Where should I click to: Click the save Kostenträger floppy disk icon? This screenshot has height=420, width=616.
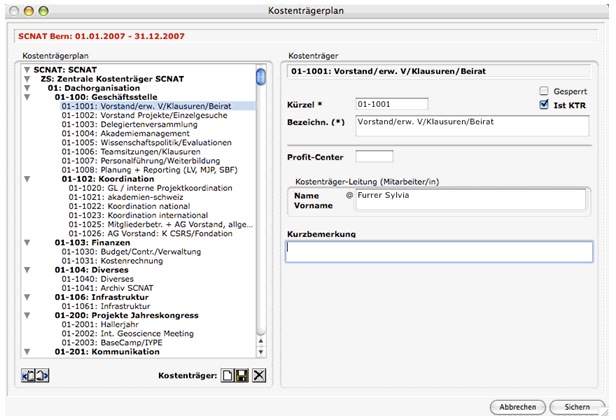tap(243, 374)
